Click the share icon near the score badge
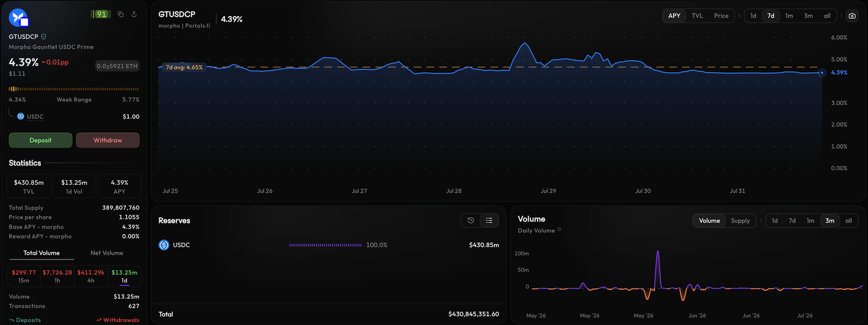This screenshot has height=325, width=868. 134,14
